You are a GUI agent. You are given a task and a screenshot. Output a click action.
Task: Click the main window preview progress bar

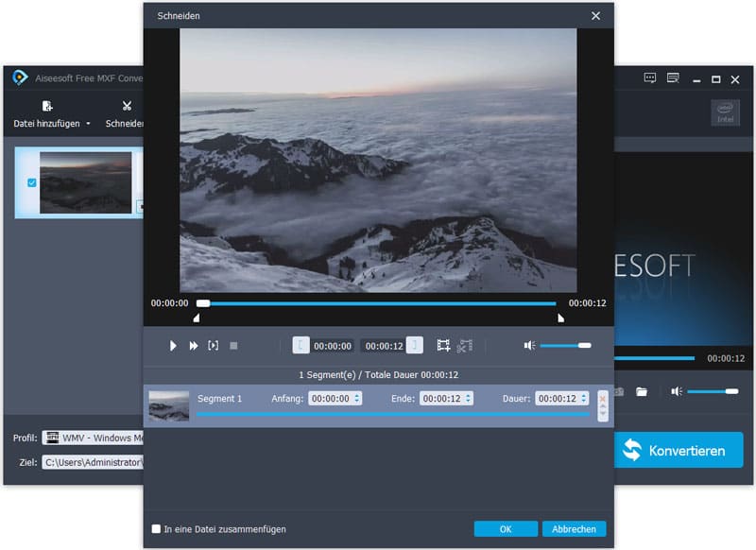(x=654, y=358)
